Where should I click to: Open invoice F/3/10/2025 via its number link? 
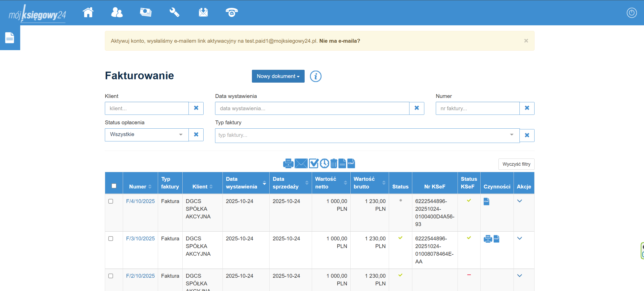pyautogui.click(x=140, y=238)
